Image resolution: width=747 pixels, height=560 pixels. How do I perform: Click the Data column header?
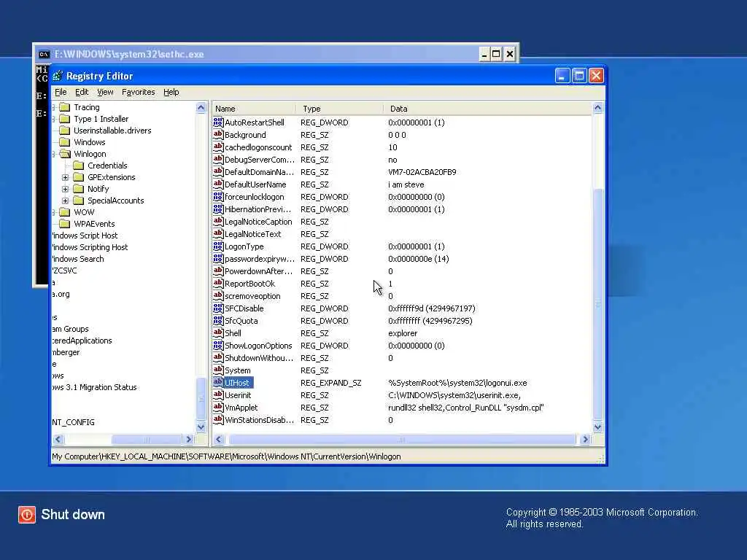[488, 109]
